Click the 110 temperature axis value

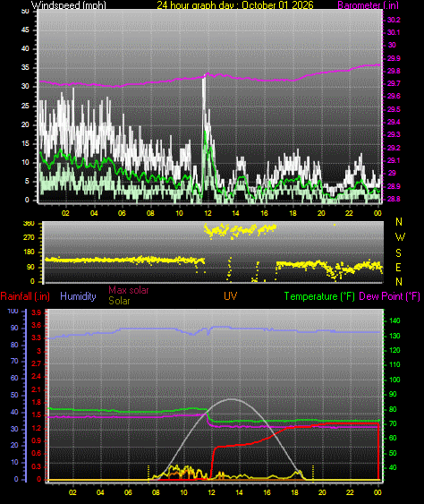(x=394, y=364)
